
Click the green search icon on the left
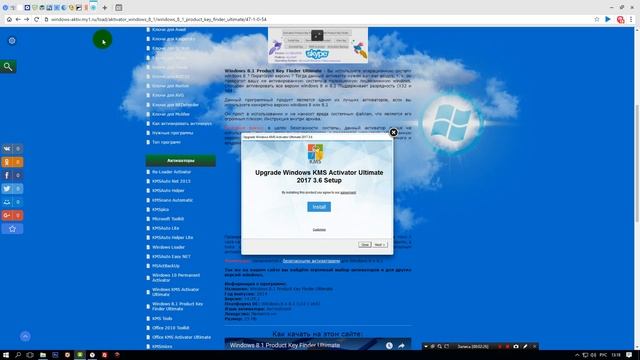pos(8,67)
